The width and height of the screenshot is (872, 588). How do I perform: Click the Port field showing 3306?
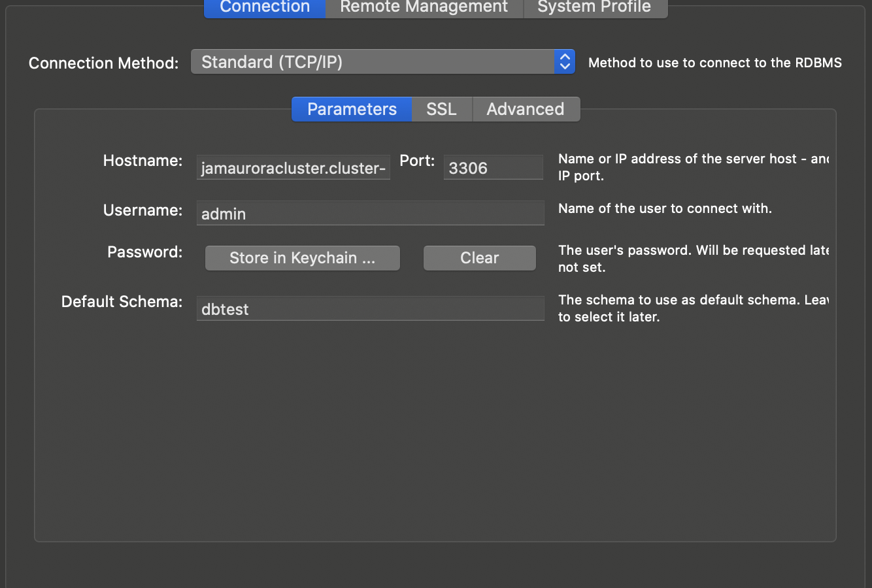[494, 168]
